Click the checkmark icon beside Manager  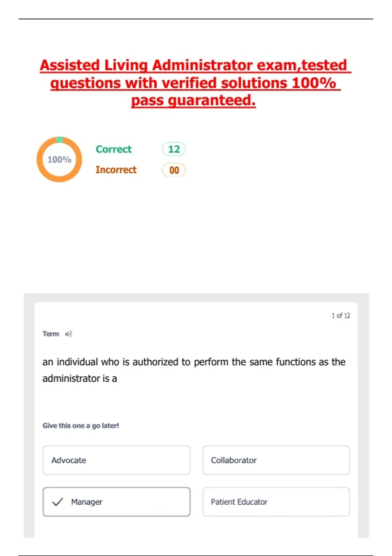click(57, 502)
